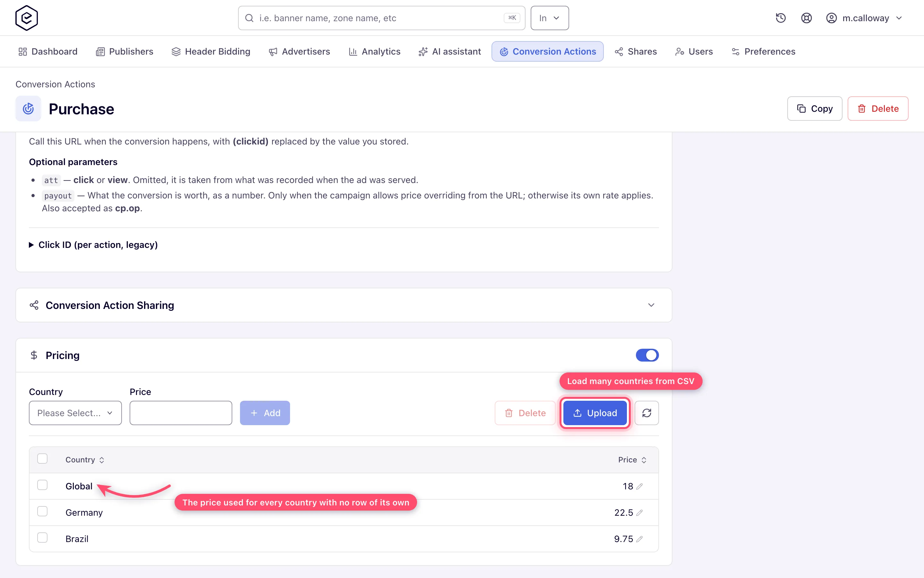Viewport: 924px width, 578px height.
Task: Click the search magnifier icon
Action: [249, 18]
